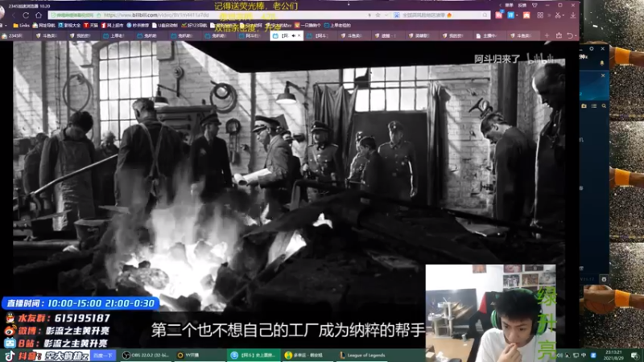The height and width of the screenshot is (362, 644).
Task: Switch to the 主播中 tab
Action: [489, 35]
